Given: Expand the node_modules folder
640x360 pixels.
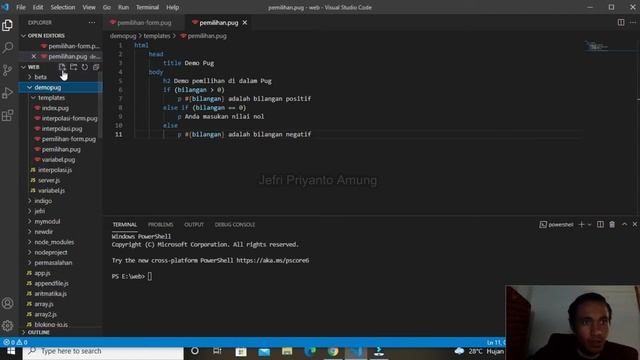Looking at the screenshot, I should coord(54,242).
